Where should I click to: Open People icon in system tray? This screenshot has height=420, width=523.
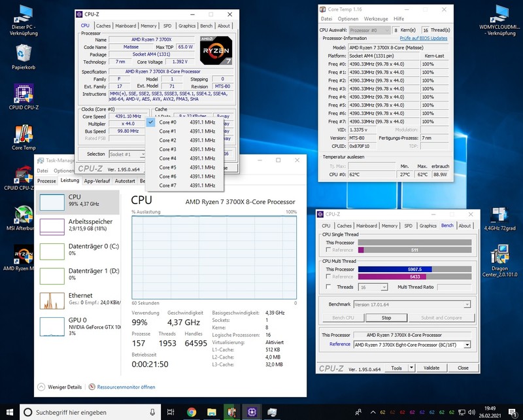358,412
